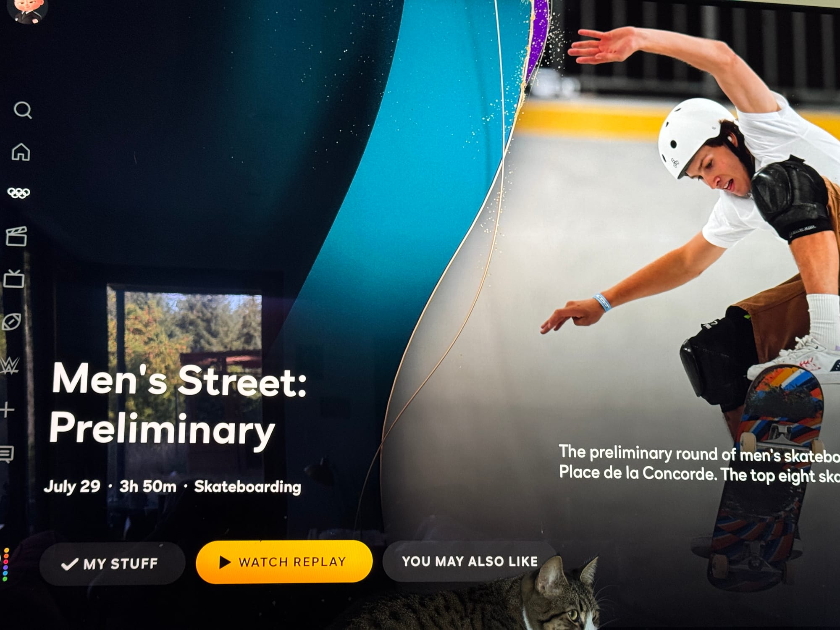Open Movies via the clapperboard icon
840x630 pixels.
click(x=17, y=236)
